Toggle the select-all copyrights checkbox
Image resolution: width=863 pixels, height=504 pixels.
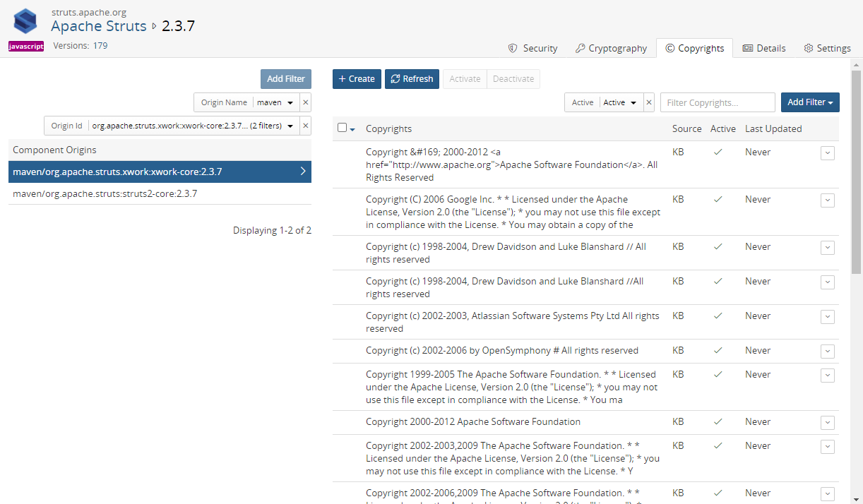click(343, 128)
